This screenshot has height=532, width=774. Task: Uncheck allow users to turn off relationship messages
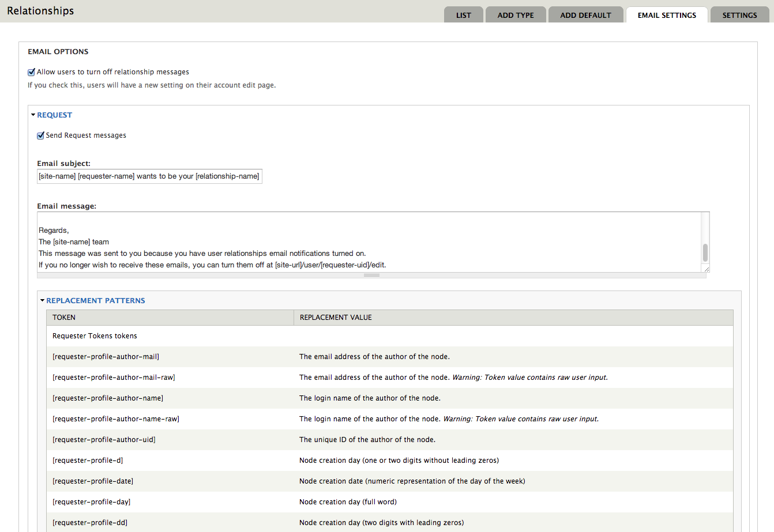tap(32, 71)
